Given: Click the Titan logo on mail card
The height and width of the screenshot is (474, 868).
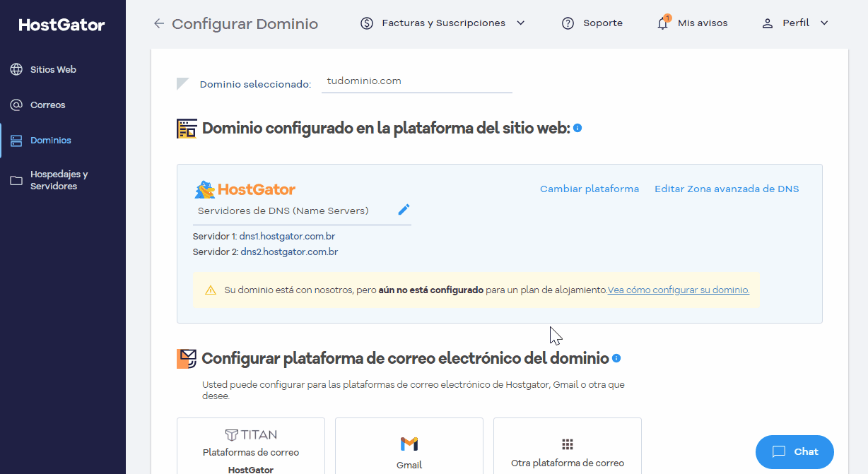Looking at the screenshot, I should click(x=251, y=434).
